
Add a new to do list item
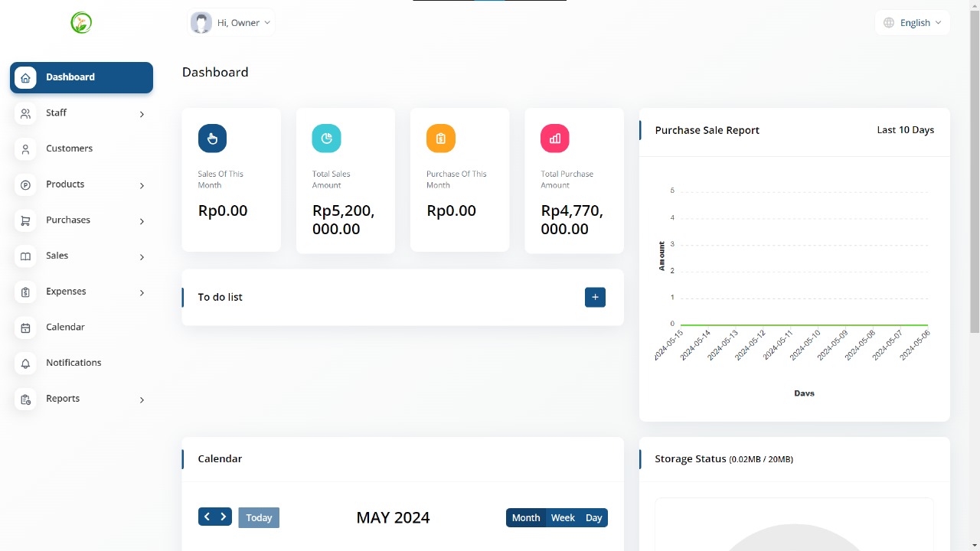point(595,297)
